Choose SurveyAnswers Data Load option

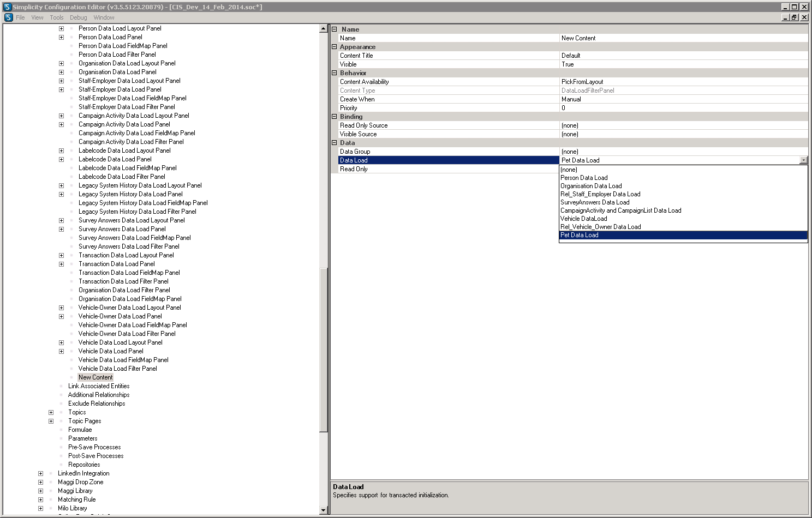pos(683,202)
